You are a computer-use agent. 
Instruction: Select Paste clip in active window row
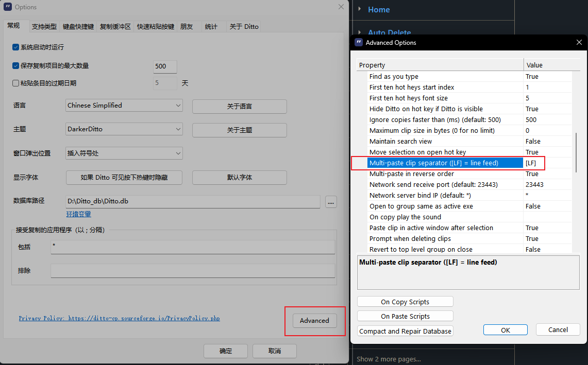coord(469,228)
